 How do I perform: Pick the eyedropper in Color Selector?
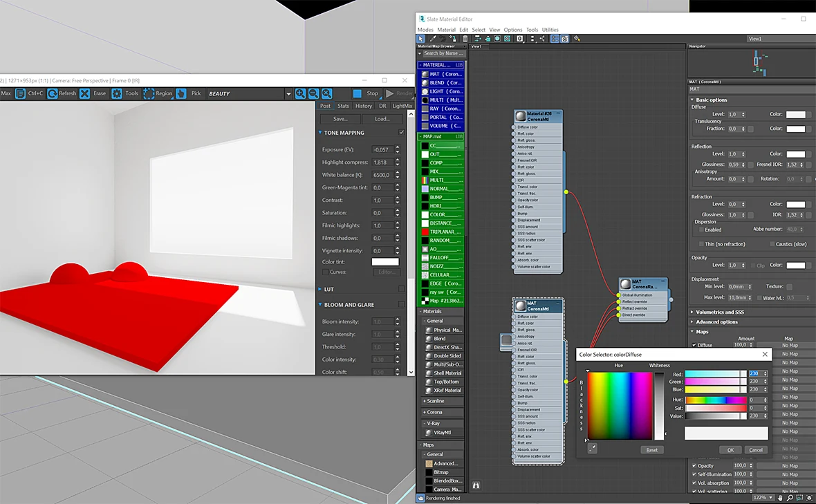(592, 449)
